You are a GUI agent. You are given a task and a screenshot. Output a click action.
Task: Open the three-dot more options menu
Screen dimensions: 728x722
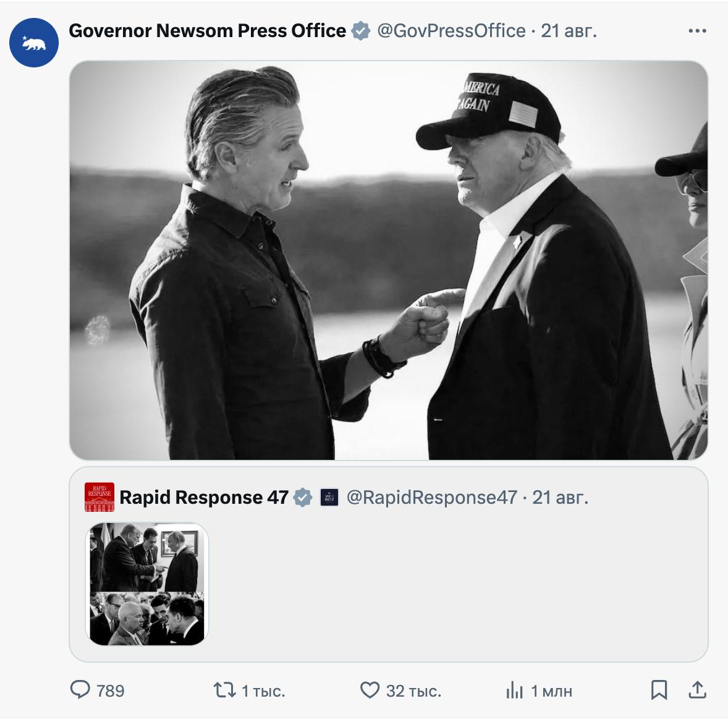697,31
